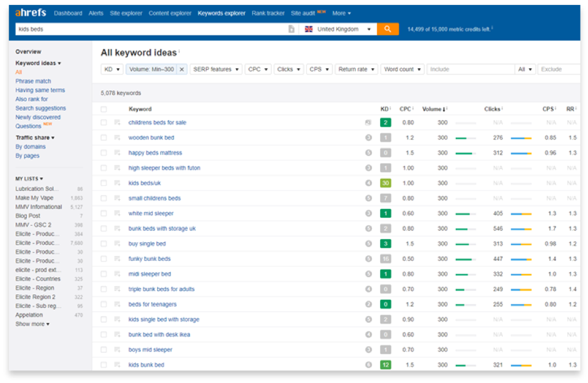Check the box for childrens beds for sale
This screenshot has height=383, width=588.
(x=103, y=123)
